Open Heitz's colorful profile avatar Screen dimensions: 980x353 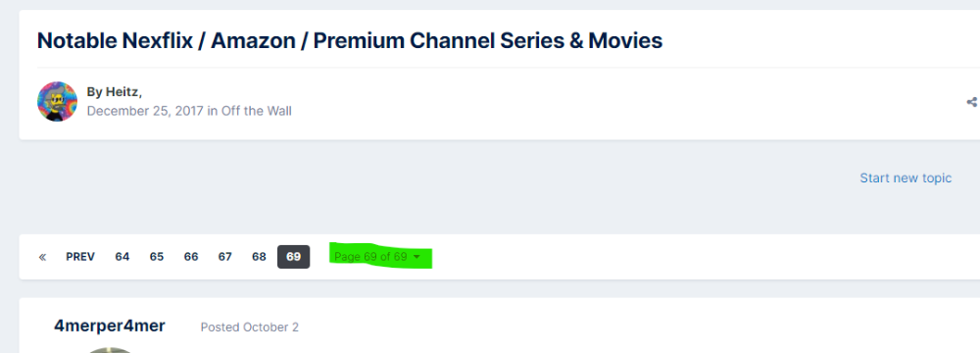(x=57, y=101)
